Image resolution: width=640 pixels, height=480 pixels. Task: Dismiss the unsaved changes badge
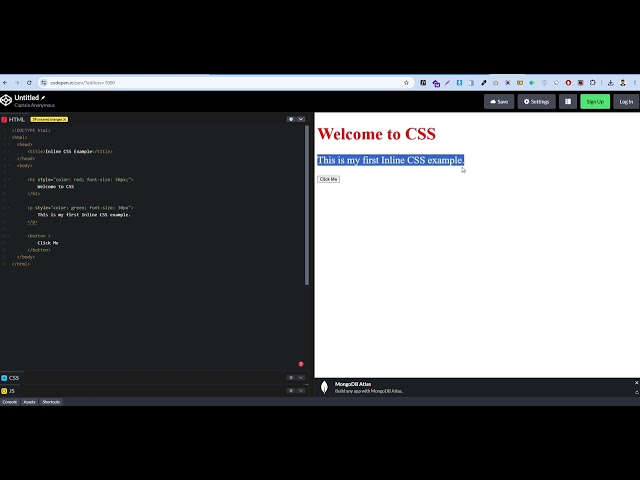pyautogui.click(x=64, y=120)
